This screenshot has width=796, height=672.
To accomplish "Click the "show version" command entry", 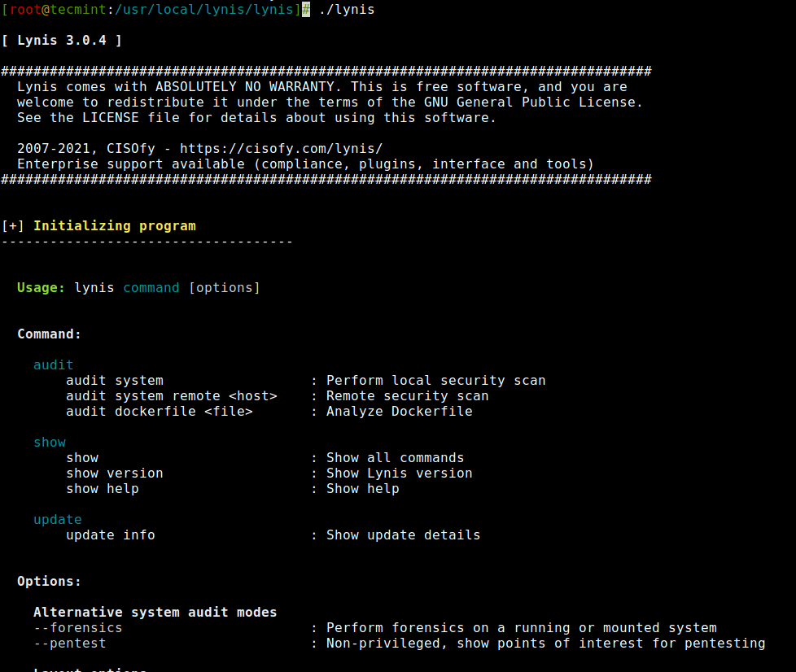I will (x=115, y=473).
